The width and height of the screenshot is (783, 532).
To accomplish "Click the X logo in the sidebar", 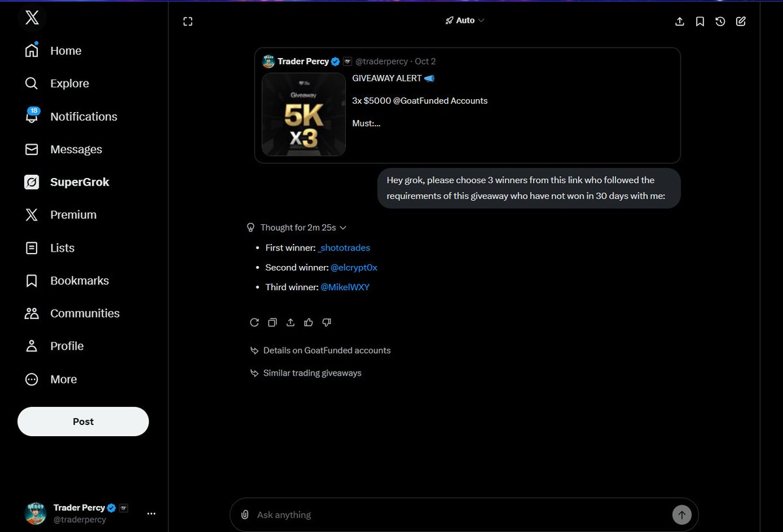I will (x=31, y=19).
